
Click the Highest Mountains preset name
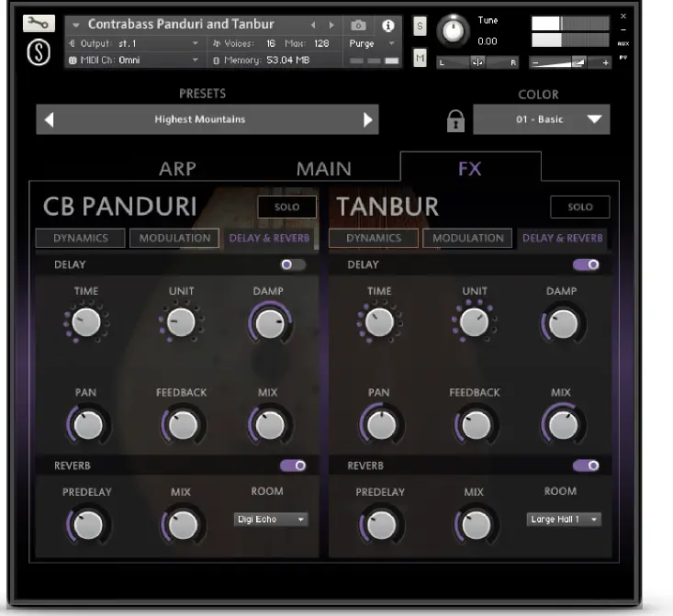[x=199, y=119]
